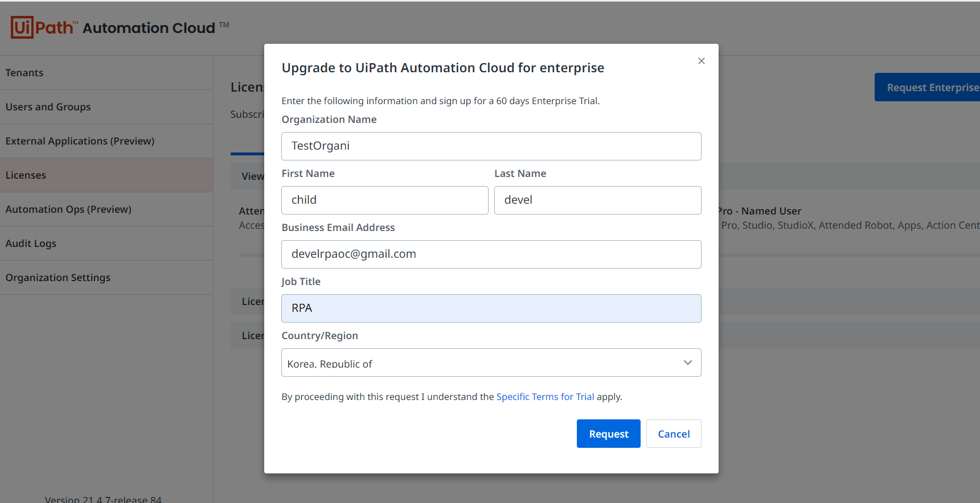Select 'Pro - Named User' license text

[x=760, y=211]
